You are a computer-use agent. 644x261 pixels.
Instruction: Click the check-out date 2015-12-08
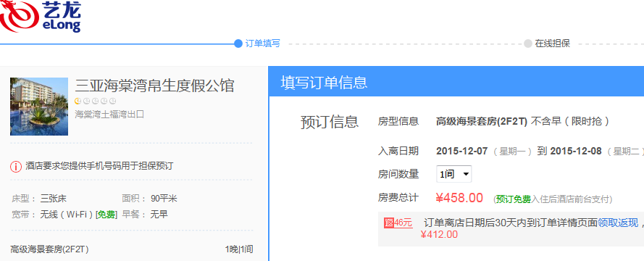tap(576, 152)
